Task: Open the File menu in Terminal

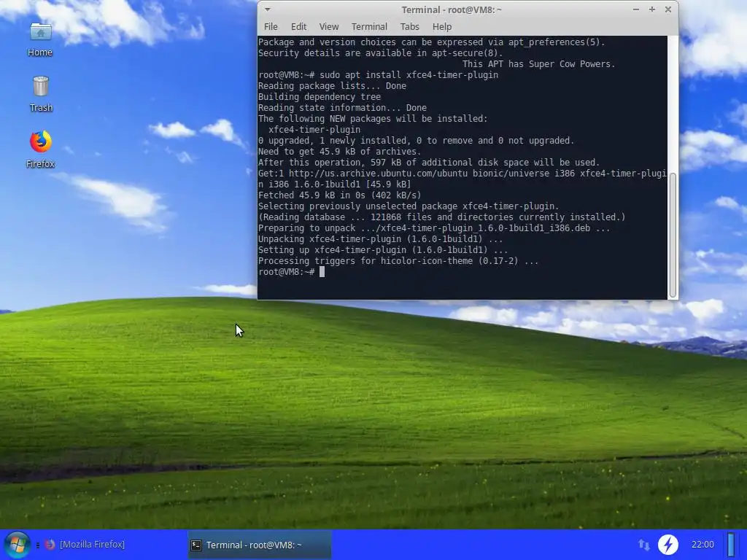Action: coord(271,27)
